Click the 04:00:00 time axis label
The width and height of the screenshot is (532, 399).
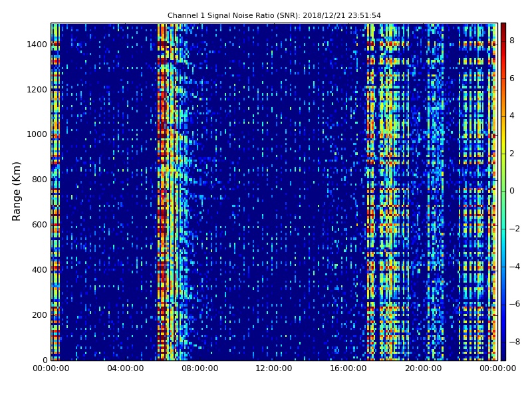125,368
